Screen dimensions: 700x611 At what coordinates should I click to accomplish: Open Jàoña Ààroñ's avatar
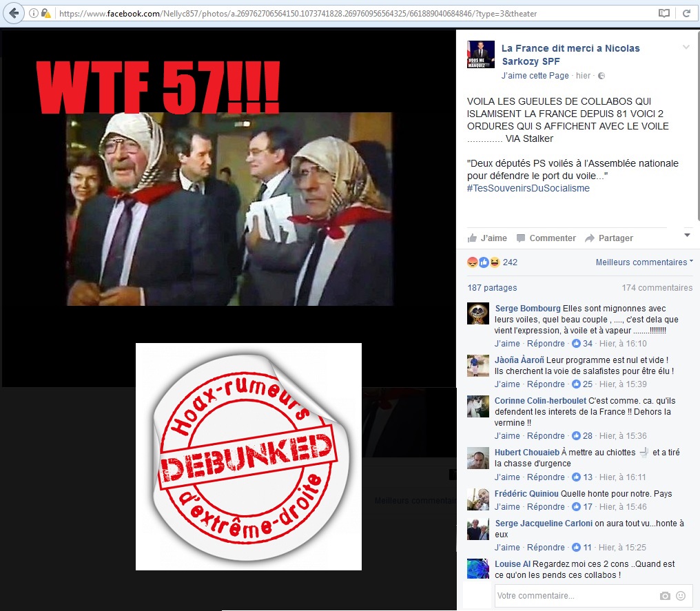(x=478, y=366)
